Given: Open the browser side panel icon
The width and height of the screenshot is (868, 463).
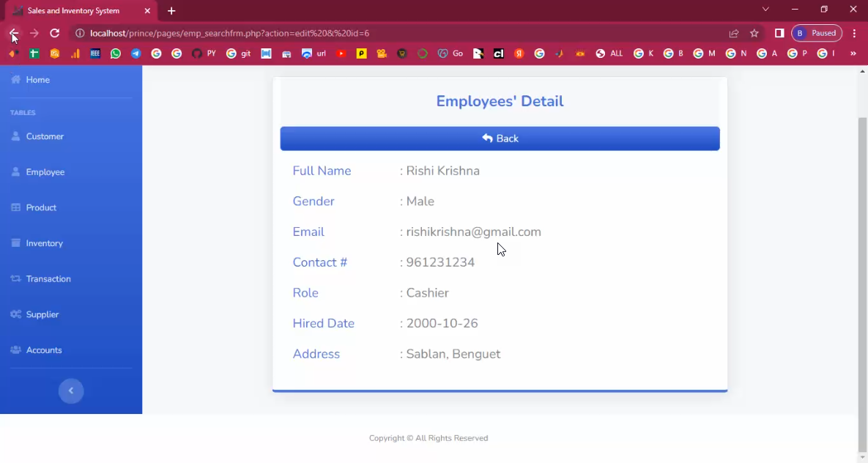Looking at the screenshot, I should tap(779, 33).
